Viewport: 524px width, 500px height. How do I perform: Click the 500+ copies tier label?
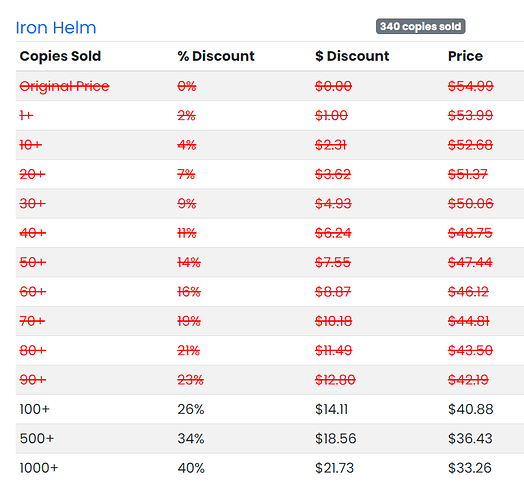point(37,439)
